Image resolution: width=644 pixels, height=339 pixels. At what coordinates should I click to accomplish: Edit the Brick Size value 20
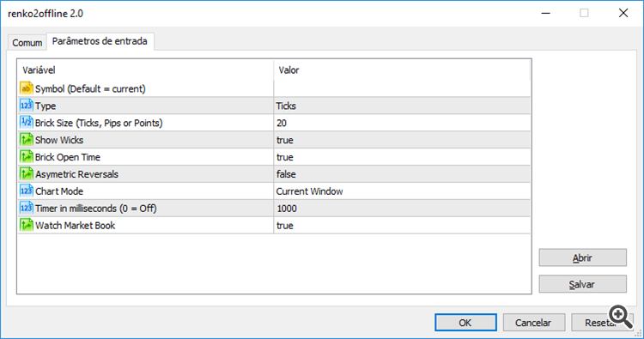click(402, 123)
